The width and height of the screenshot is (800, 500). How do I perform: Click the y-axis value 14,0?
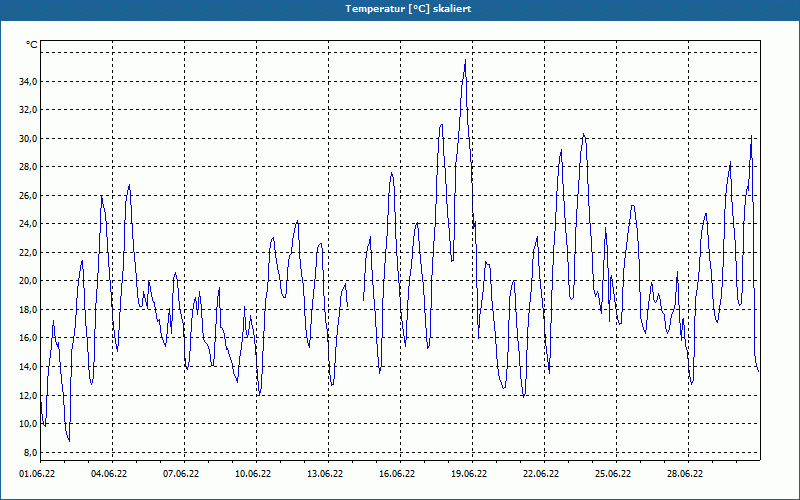27,366
